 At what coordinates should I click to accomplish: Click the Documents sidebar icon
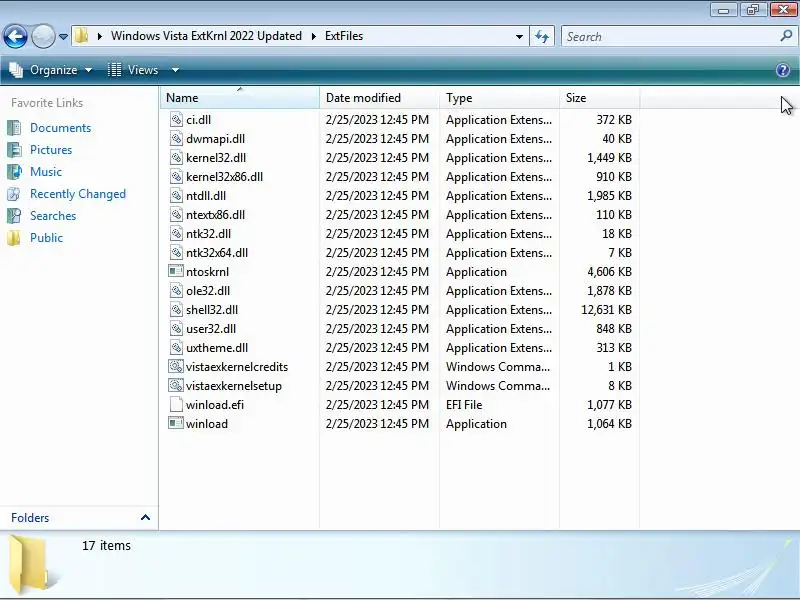14,128
